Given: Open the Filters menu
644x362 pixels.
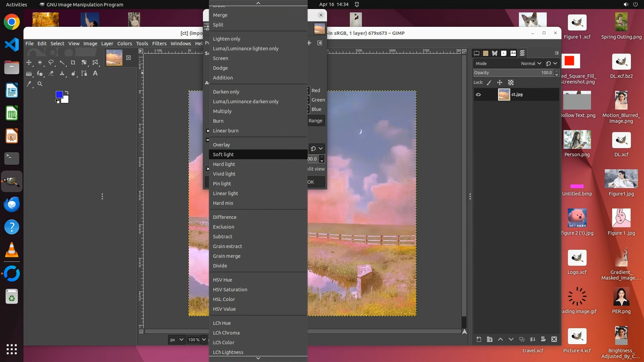Looking at the screenshot, I should coord(159,44).
